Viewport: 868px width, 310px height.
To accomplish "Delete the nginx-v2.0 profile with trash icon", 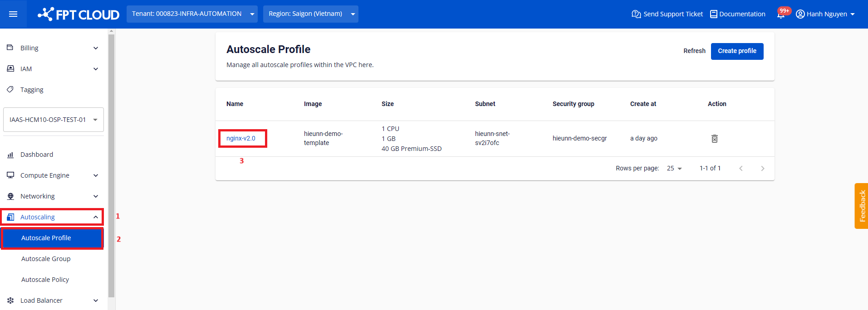I will click(x=714, y=139).
